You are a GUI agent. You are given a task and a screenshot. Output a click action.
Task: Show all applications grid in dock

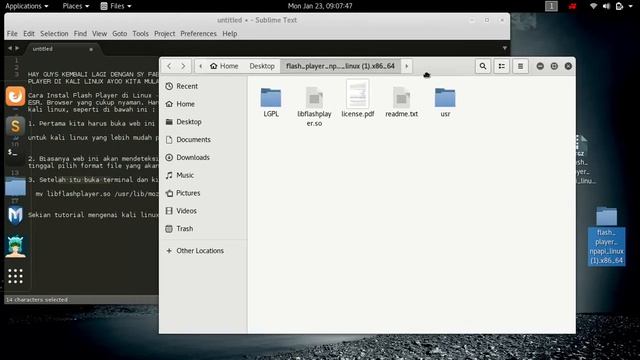tap(15, 276)
